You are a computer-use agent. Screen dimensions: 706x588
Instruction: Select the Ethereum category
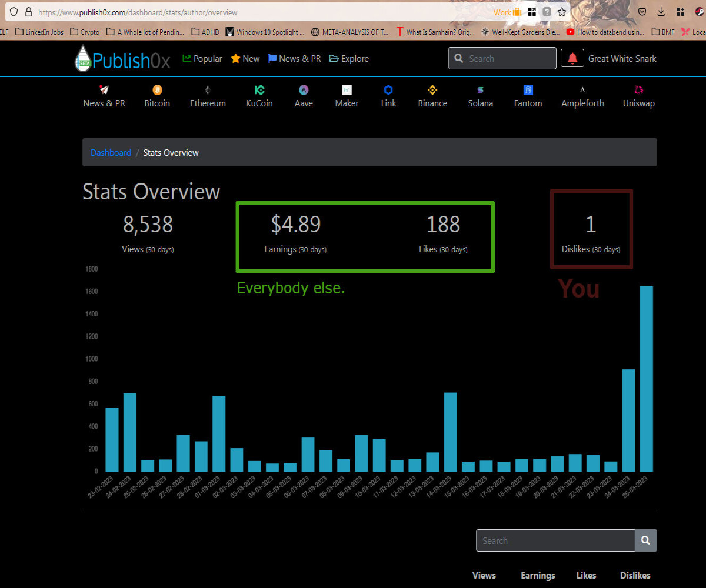[208, 96]
